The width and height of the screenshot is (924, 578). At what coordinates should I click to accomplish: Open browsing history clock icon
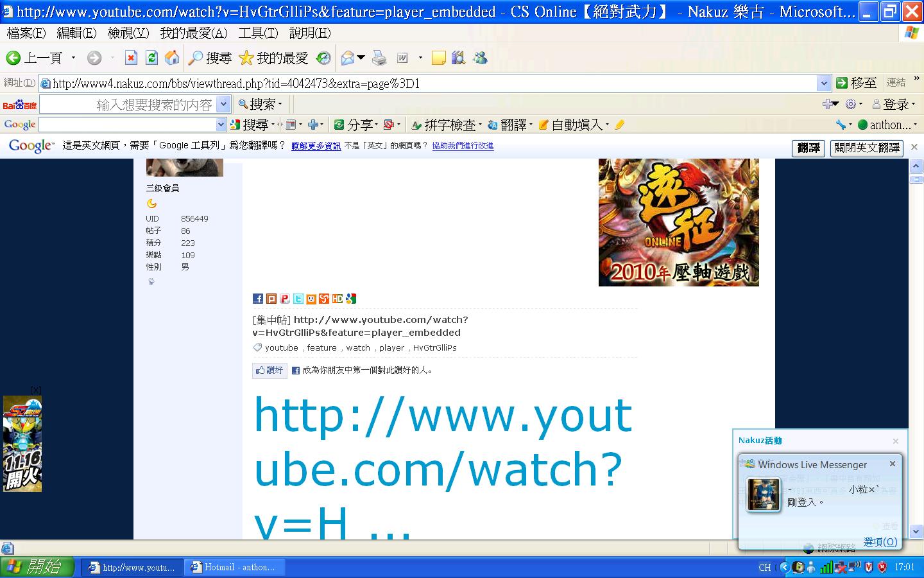point(324,58)
